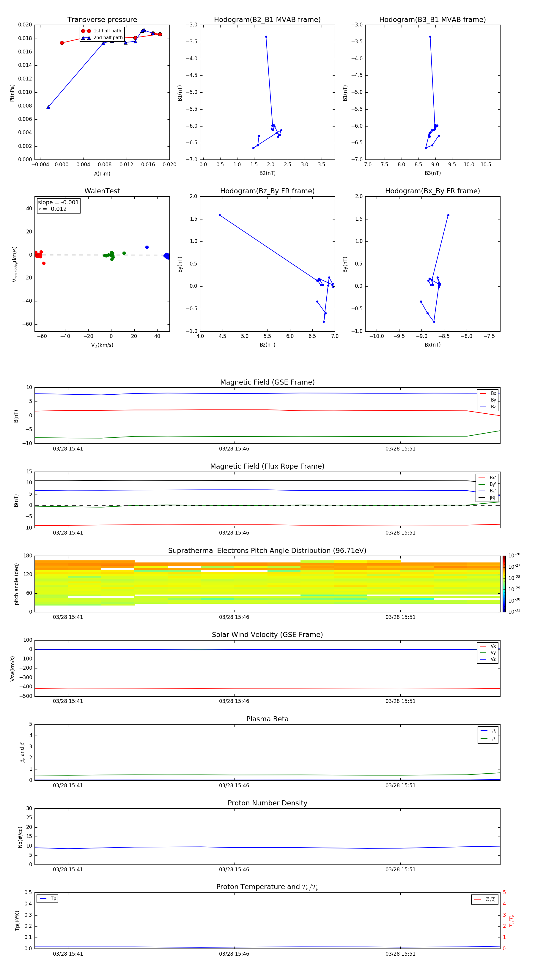Click the 'Hodogram(Bx_By FR frame)' title
This screenshot has height=980, width=535.
coord(432,191)
